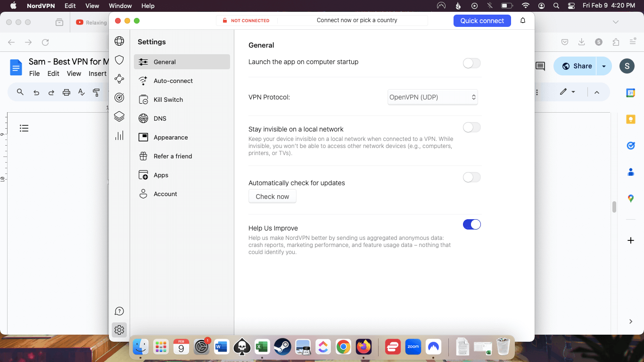Open the Google Docs View menu
Viewport: 644px width, 362px height.
tap(74, 74)
